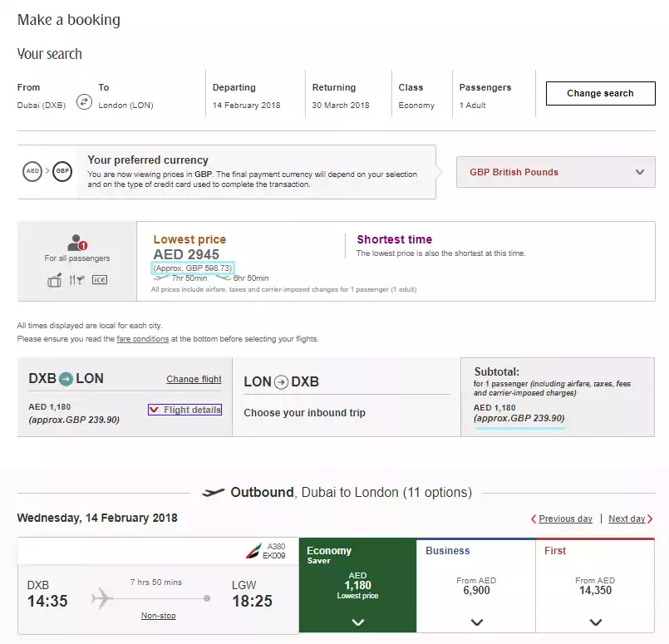Click the baggage allowance suitcase icon

55,280
